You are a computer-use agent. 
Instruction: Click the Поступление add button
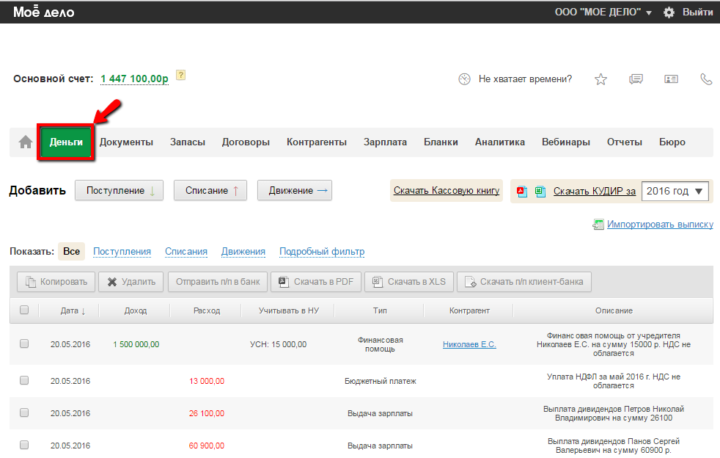click(x=119, y=190)
